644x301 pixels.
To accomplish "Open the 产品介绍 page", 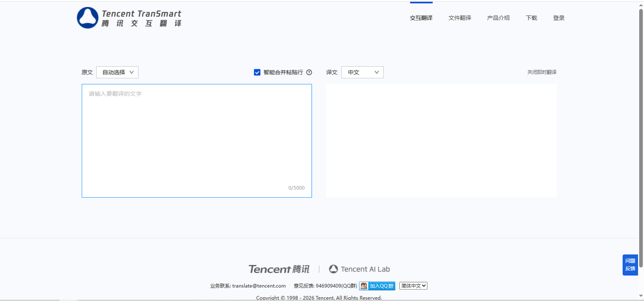I will [498, 18].
